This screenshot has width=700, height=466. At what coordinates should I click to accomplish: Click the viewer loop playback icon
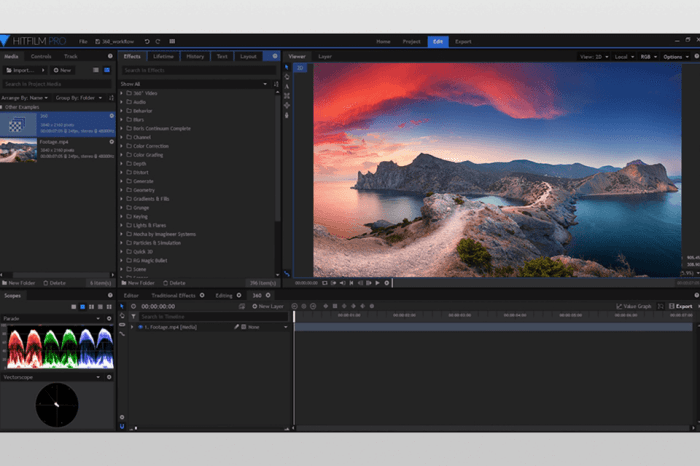tap(325, 283)
